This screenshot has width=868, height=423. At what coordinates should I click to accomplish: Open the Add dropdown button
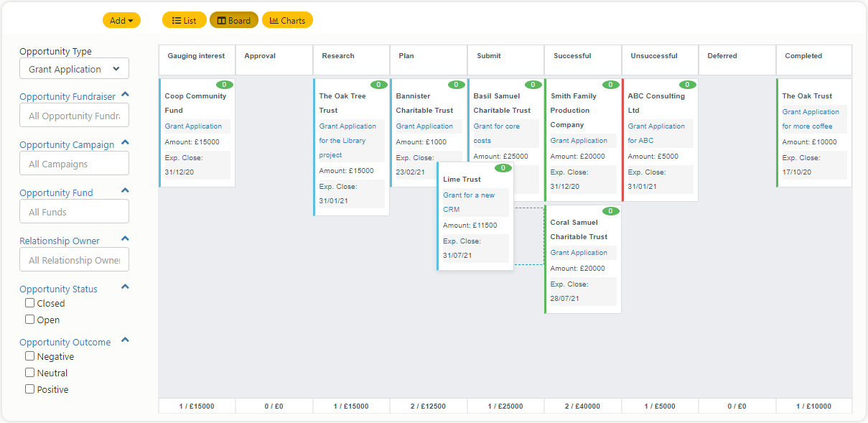tap(121, 20)
